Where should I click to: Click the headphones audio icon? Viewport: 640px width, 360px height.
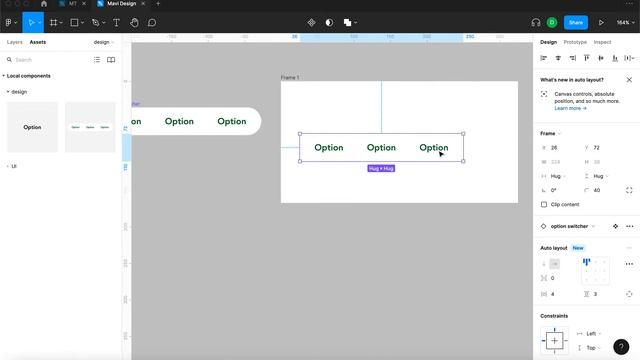click(x=536, y=23)
